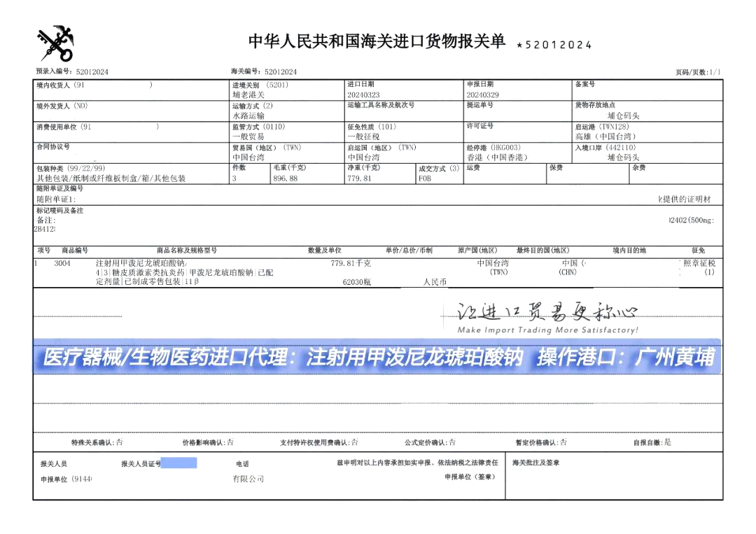Select the 经停港 value 香港（中国香港）
The width and height of the screenshot is (756, 534).
[x=496, y=157]
